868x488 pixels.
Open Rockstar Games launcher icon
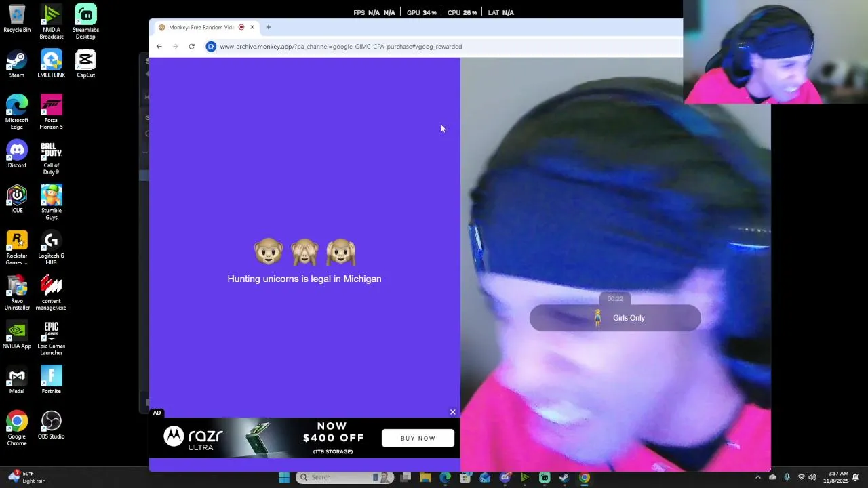coord(17,247)
